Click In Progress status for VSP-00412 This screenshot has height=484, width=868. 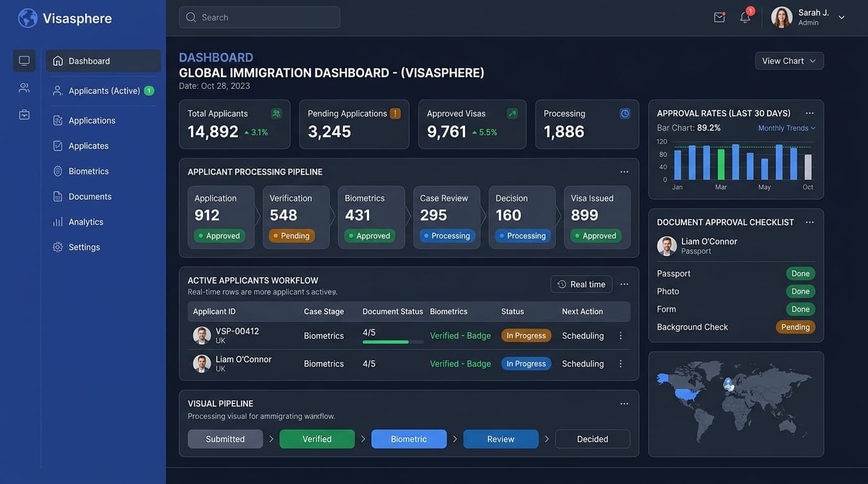click(526, 336)
